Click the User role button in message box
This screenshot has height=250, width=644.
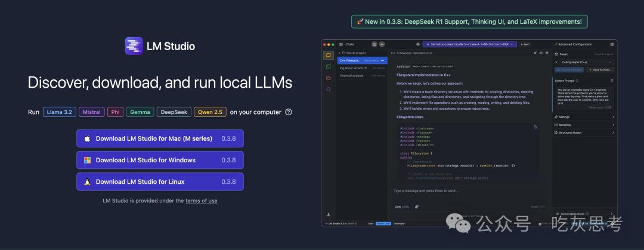click(x=402, y=206)
